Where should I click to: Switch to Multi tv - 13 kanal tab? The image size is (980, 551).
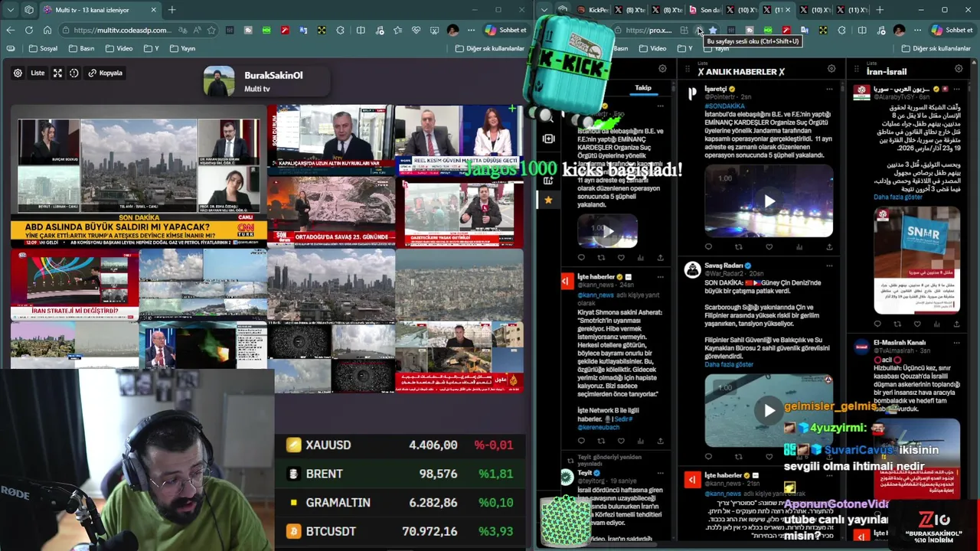click(93, 10)
